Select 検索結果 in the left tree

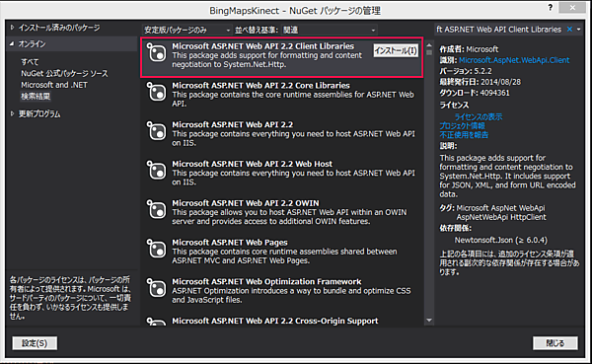click(x=36, y=97)
